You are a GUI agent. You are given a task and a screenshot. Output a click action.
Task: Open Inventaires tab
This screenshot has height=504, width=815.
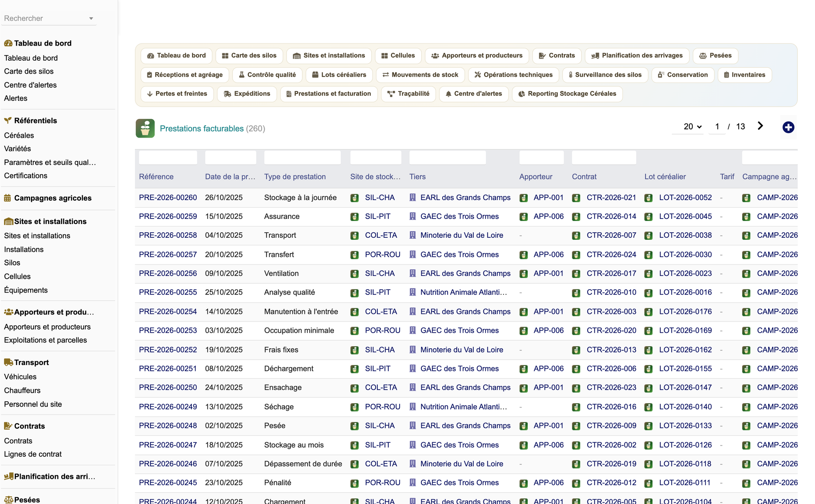coord(744,75)
